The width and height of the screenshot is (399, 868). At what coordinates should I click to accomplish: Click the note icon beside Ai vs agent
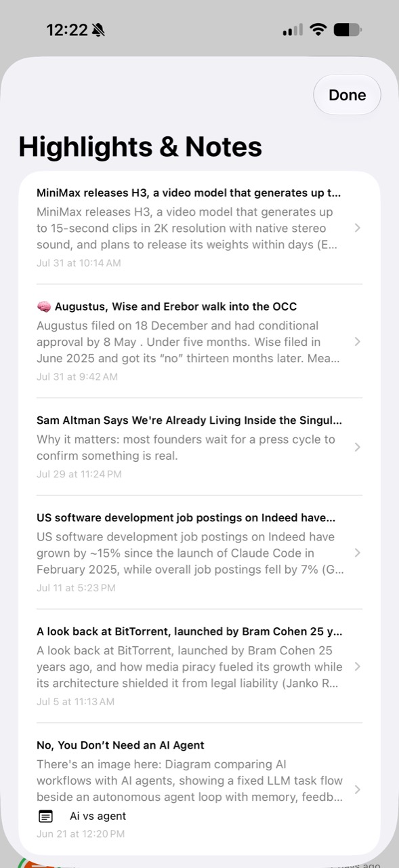point(45,816)
